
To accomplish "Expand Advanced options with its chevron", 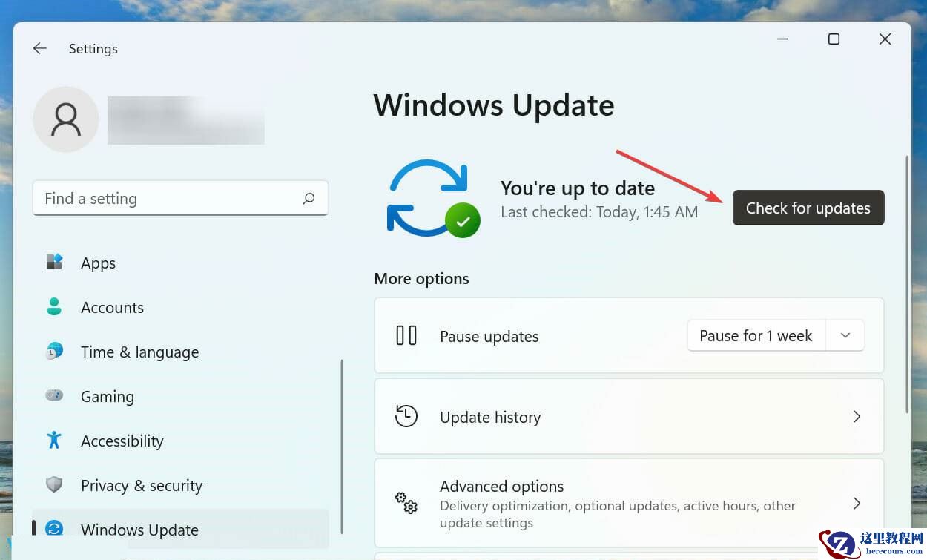I will coord(857,503).
